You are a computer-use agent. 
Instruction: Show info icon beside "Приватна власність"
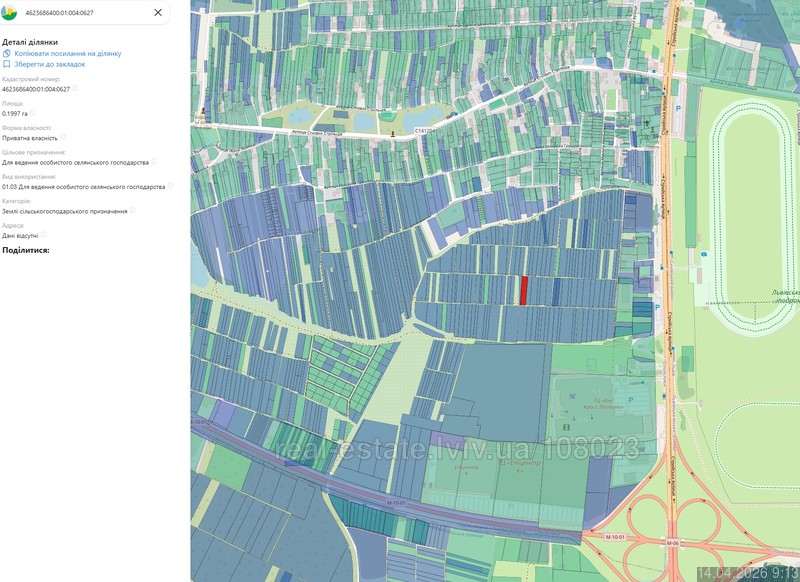63,137
